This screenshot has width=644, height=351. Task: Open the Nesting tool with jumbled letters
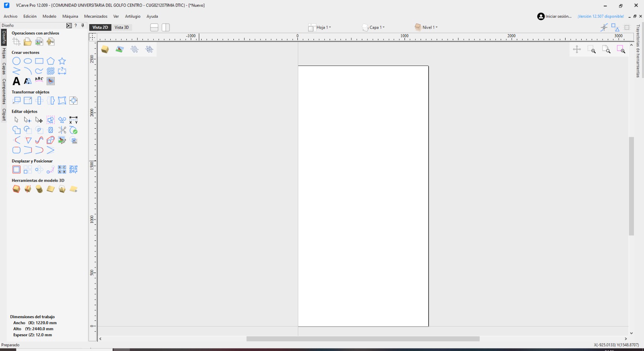[x=73, y=169]
